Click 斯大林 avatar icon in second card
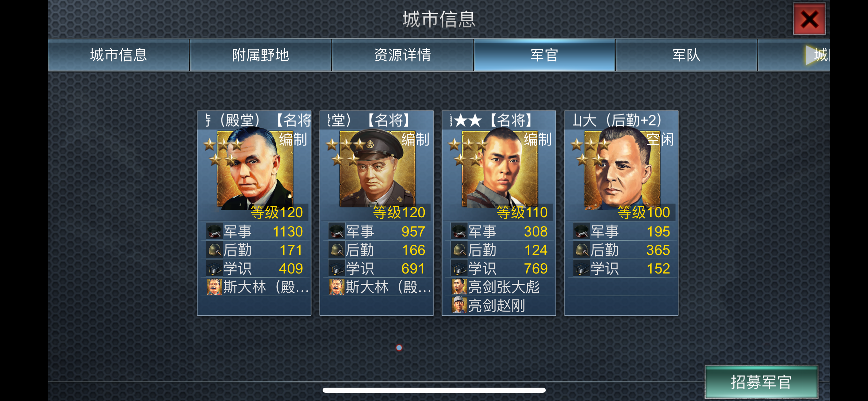This screenshot has height=401, width=868. [337, 287]
